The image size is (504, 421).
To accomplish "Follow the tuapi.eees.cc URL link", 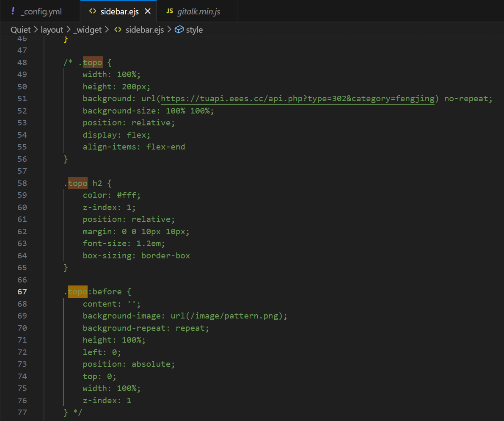I will pos(297,98).
